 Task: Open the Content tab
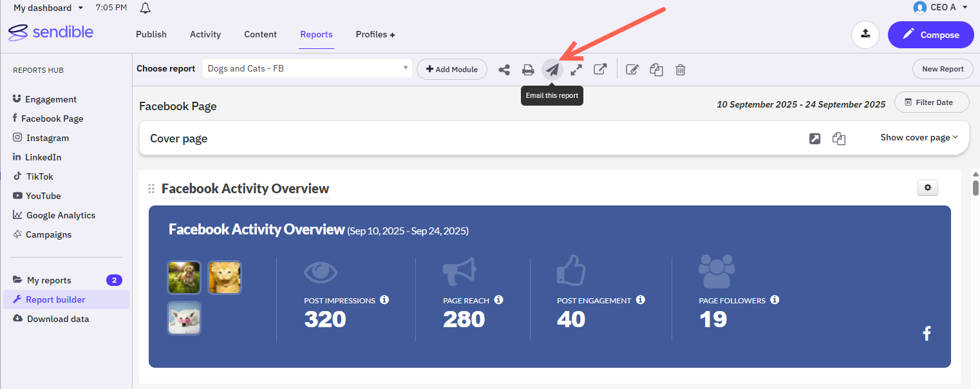[261, 35]
